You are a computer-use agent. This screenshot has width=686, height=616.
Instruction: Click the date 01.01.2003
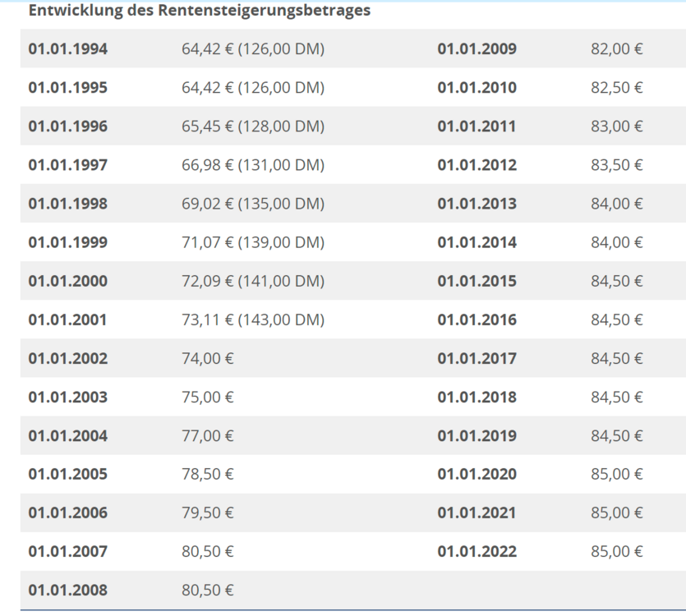[x=68, y=398]
